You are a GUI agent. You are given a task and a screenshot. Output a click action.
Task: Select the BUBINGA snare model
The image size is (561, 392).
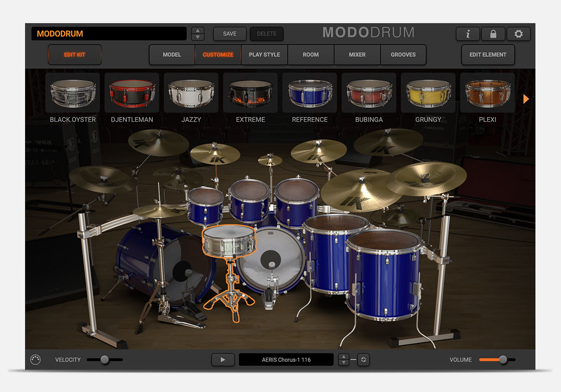pyautogui.click(x=369, y=92)
